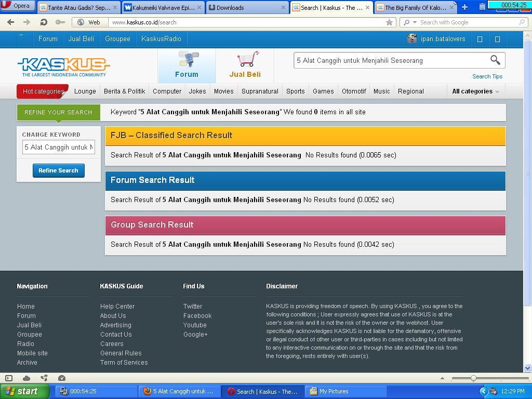
Task: Open the Computer category
Action: (x=167, y=91)
